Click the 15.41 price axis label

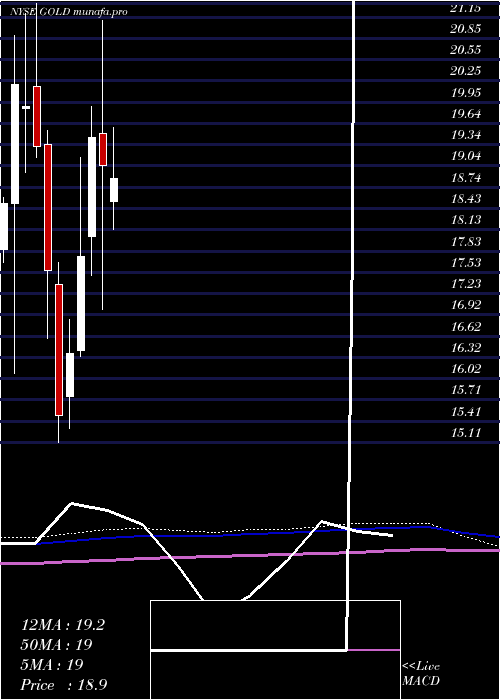click(x=466, y=412)
